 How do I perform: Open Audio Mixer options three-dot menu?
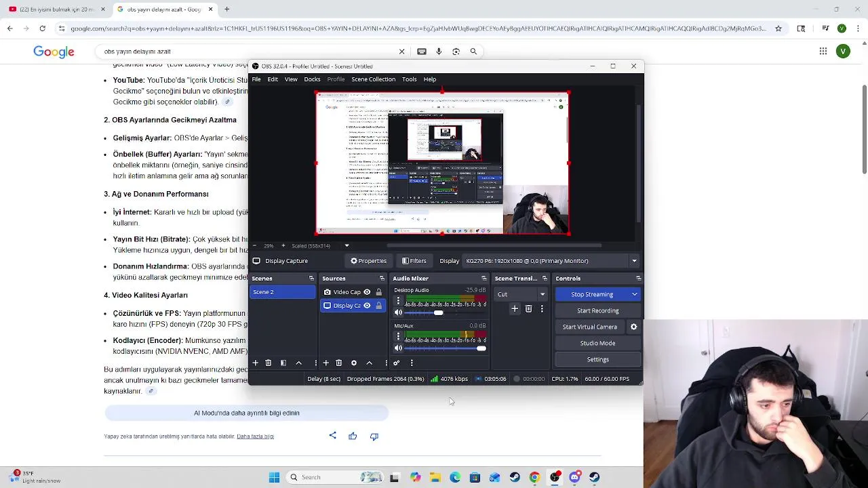[412, 363]
